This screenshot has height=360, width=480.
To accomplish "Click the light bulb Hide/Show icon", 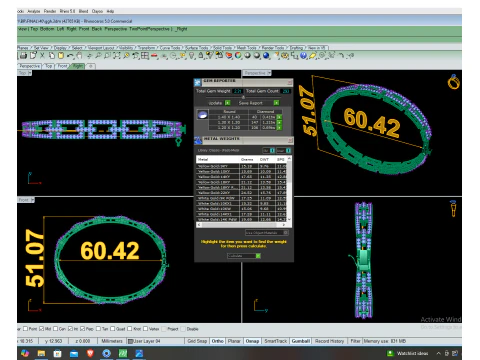I will [x=192, y=56].
